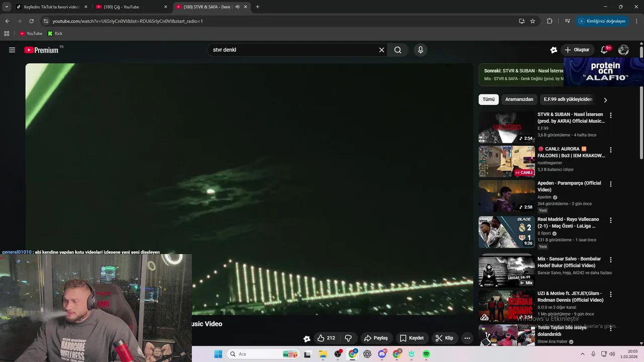Open the Kick bookmark in bookmarks bar
644x362 pixels.
[55, 34]
